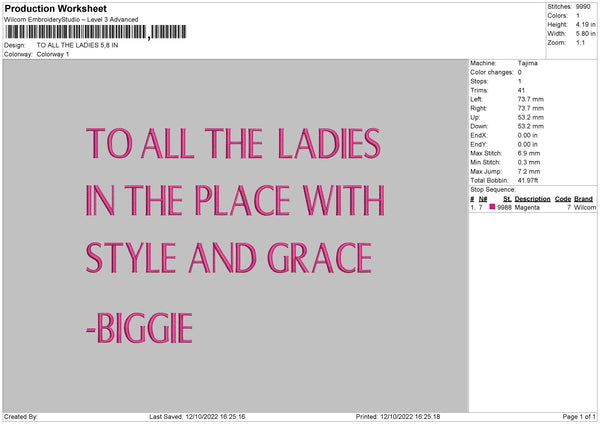Select the Magenta stop sequence row
This screenshot has height=424, width=600.
[532, 207]
